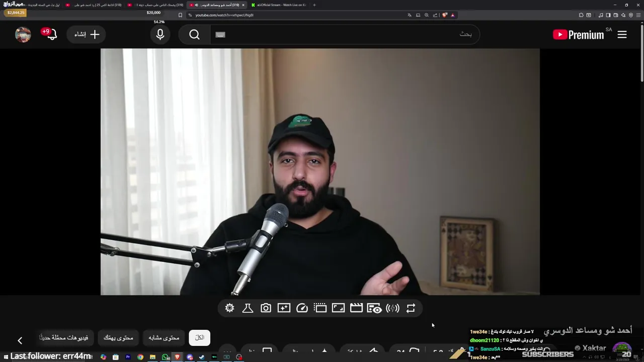This screenshot has width=644, height=362.
Task: Open Google Chrome from taskbar
Action: pyautogui.click(x=140, y=357)
